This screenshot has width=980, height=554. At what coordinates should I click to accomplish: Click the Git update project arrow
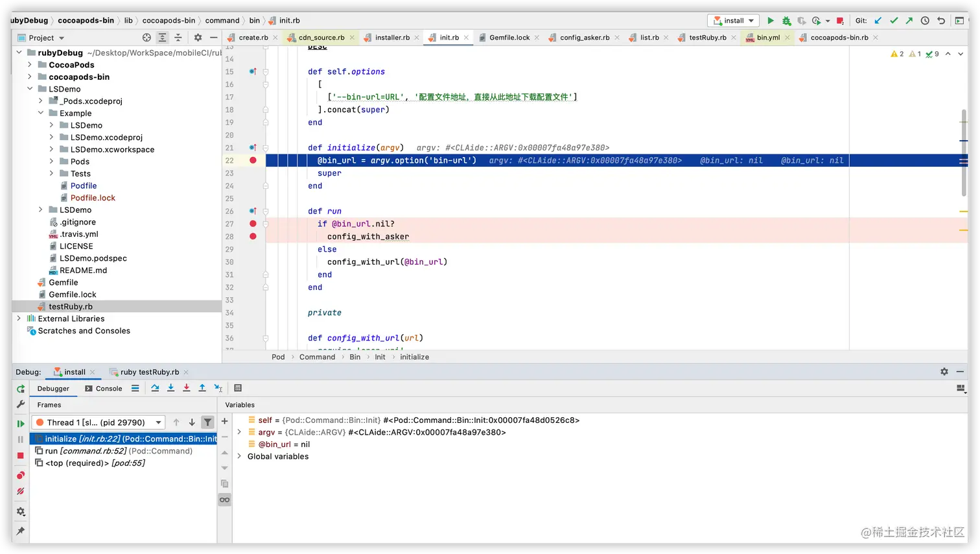click(x=878, y=21)
